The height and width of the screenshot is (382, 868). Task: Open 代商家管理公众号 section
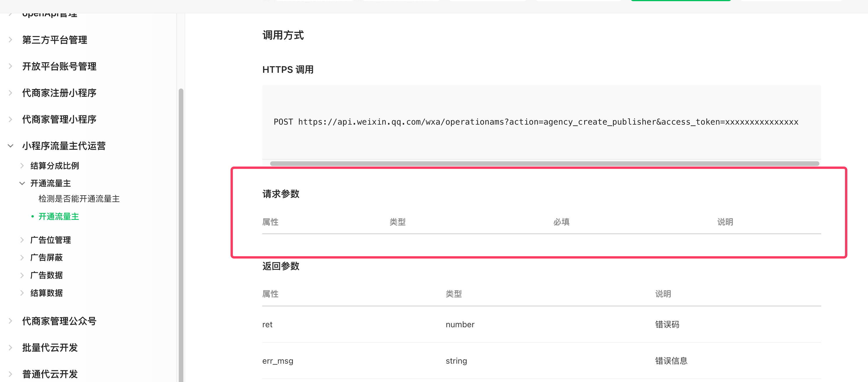click(x=59, y=321)
